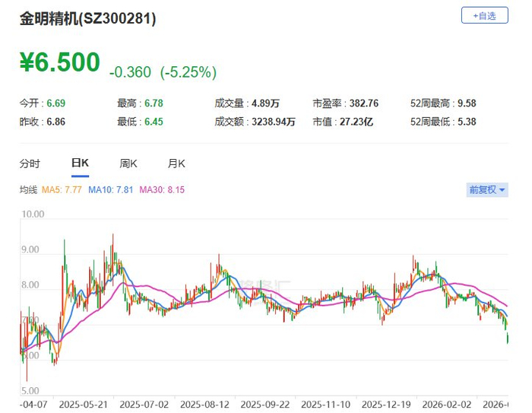This screenshot has height=413, width=532.
Task: Click 市盈率 value 382.76
Action: tap(364, 103)
